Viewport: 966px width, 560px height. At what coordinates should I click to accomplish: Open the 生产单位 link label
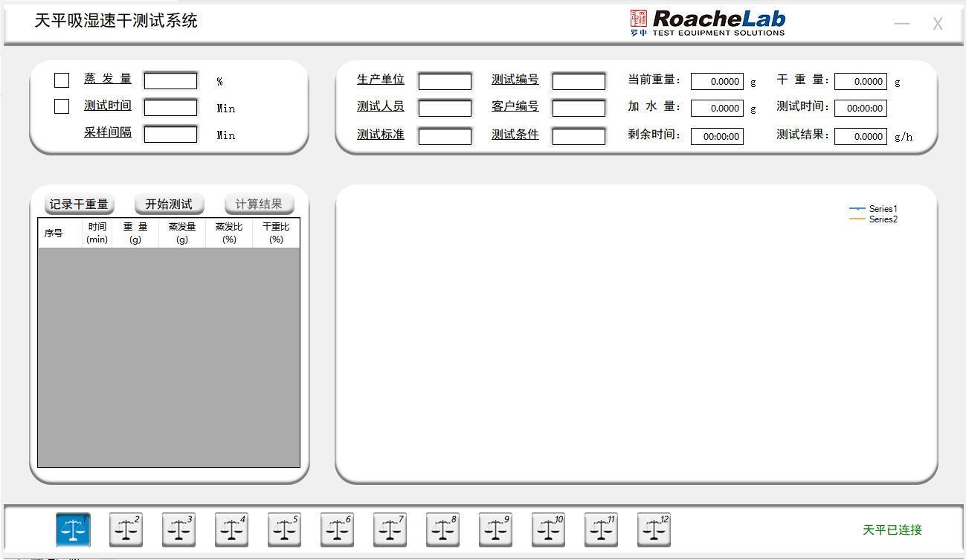click(380, 80)
